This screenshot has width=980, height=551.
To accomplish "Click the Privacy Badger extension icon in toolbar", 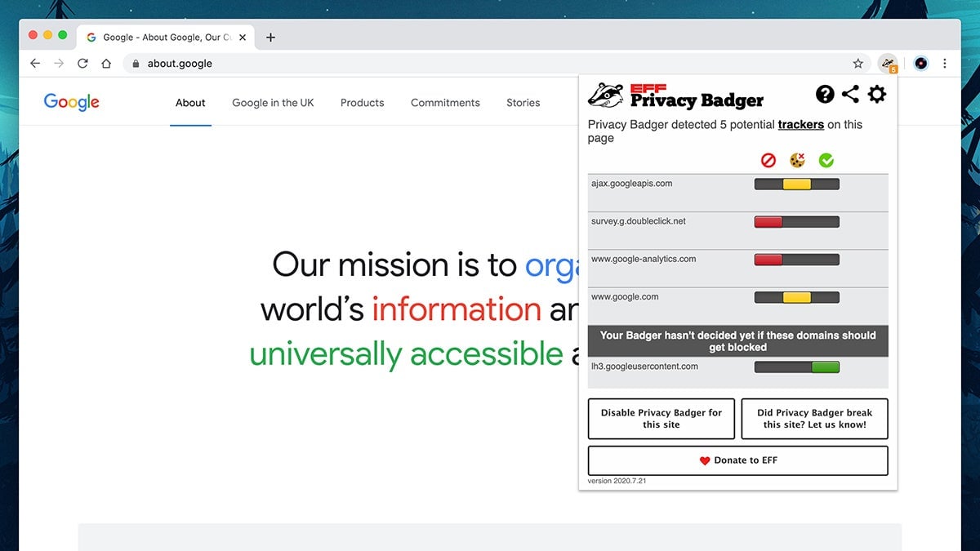I will tap(889, 63).
